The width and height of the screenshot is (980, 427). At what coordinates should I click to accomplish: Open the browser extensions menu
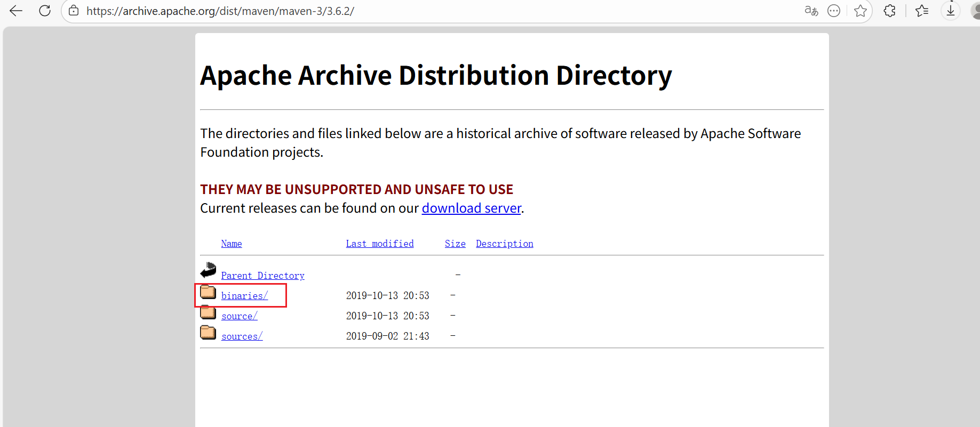pos(890,11)
